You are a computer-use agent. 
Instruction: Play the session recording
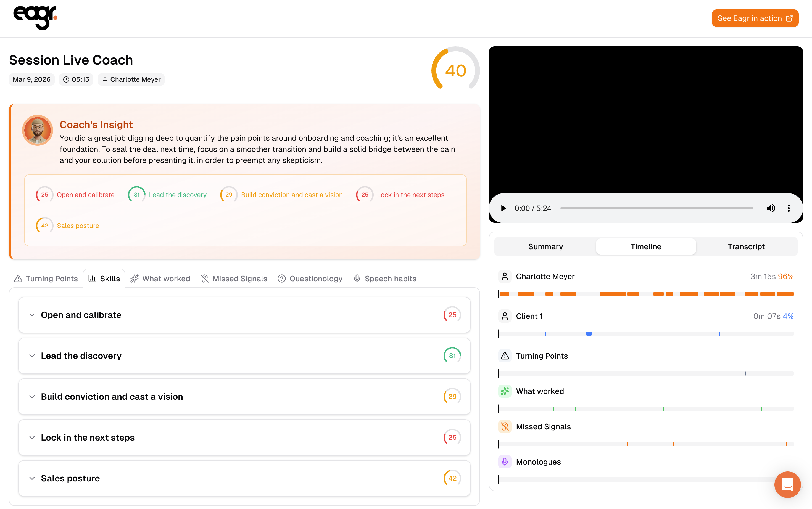tap(503, 208)
